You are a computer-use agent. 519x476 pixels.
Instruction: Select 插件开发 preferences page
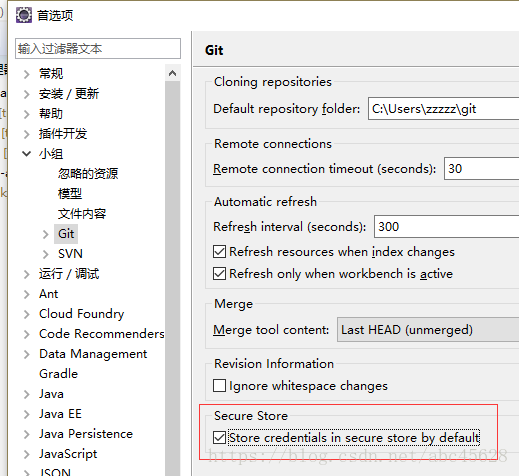tap(63, 134)
